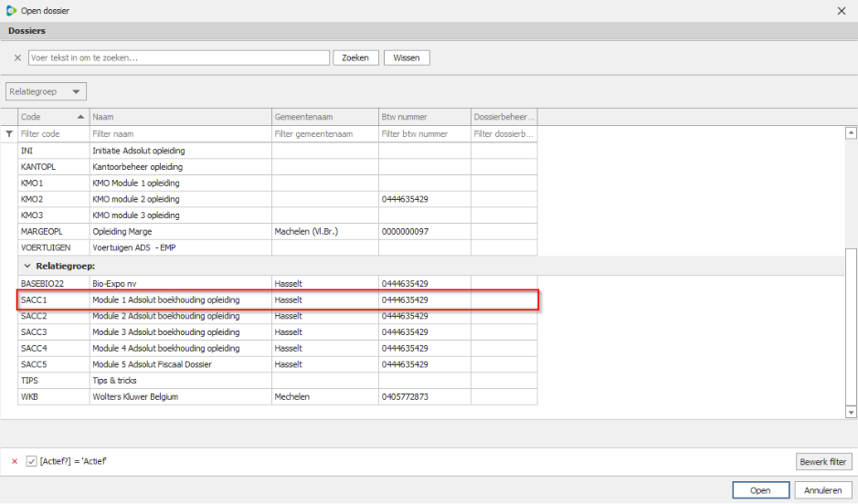
Task: Select the KMO1 row code
Action: tap(32, 184)
